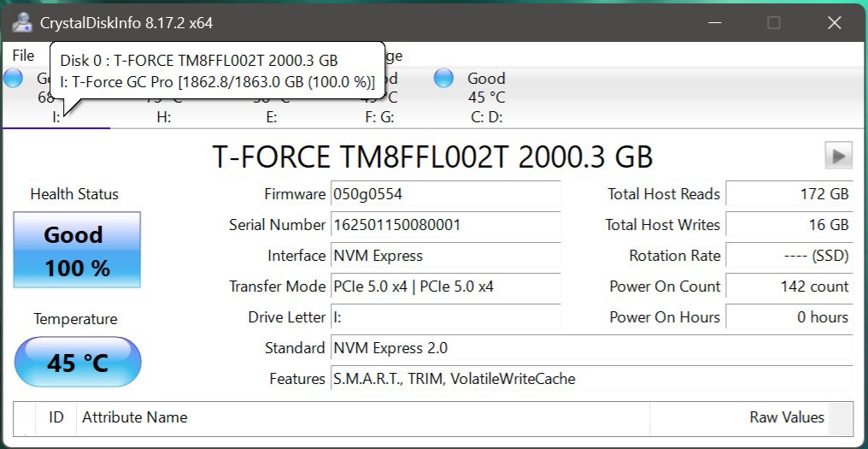Click the Power On Hours label
The image size is (868, 449).
(x=665, y=317)
